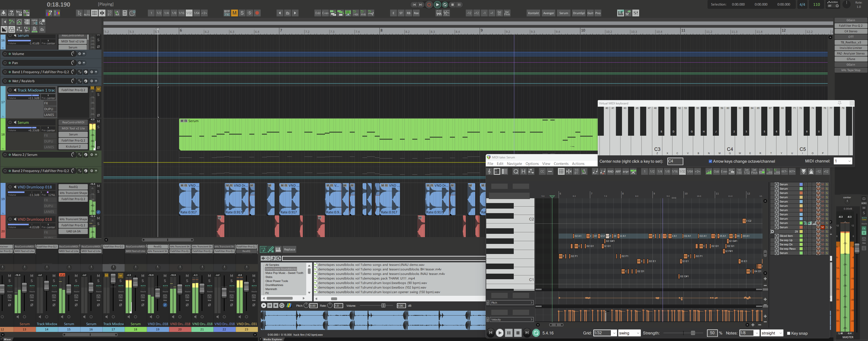This screenshot has height=341, width=868.
Task: Open the Velocity CC lane selector
Action: (511, 319)
